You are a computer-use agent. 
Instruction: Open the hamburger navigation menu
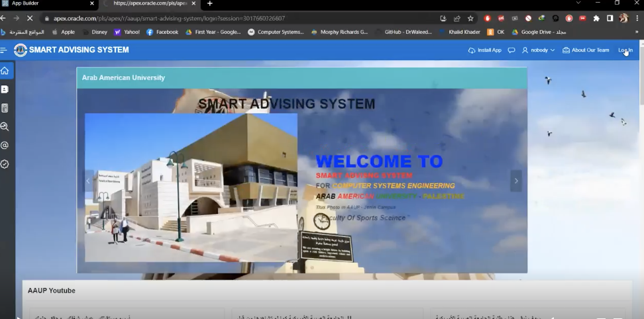click(4, 50)
